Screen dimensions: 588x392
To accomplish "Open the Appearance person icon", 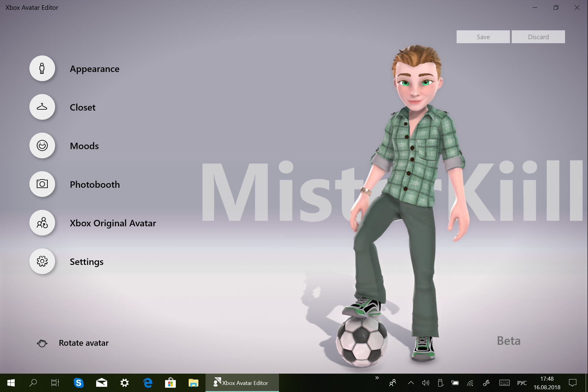I will click(42, 68).
